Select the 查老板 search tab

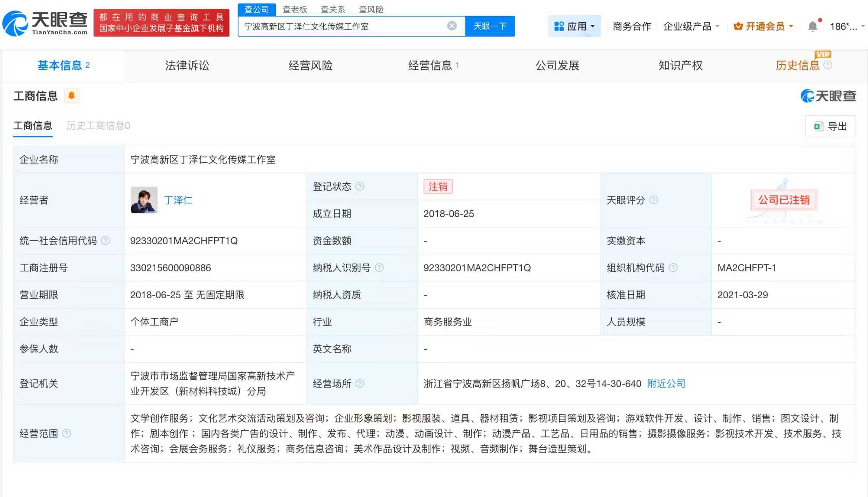(x=295, y=9)
